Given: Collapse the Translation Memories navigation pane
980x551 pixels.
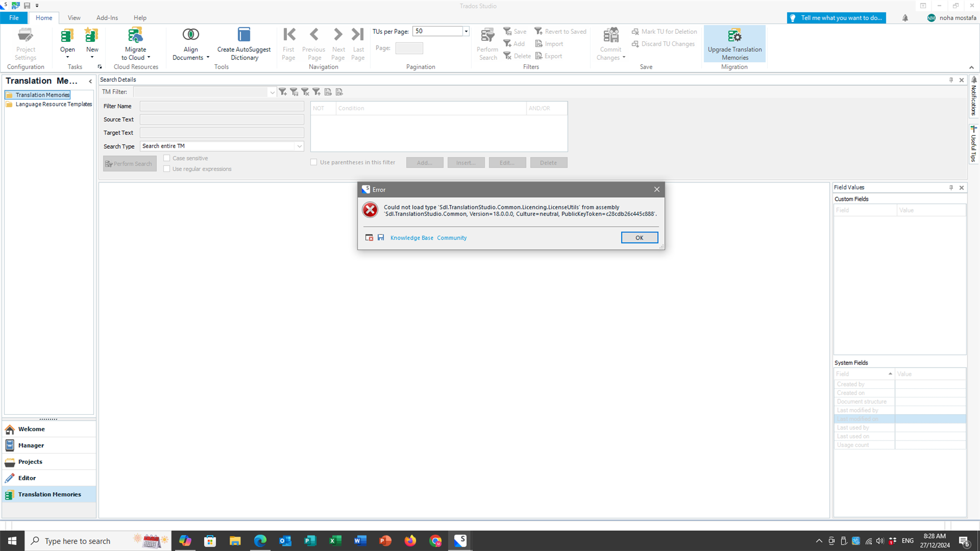Looking at the screenshot, I should [90, 81].
